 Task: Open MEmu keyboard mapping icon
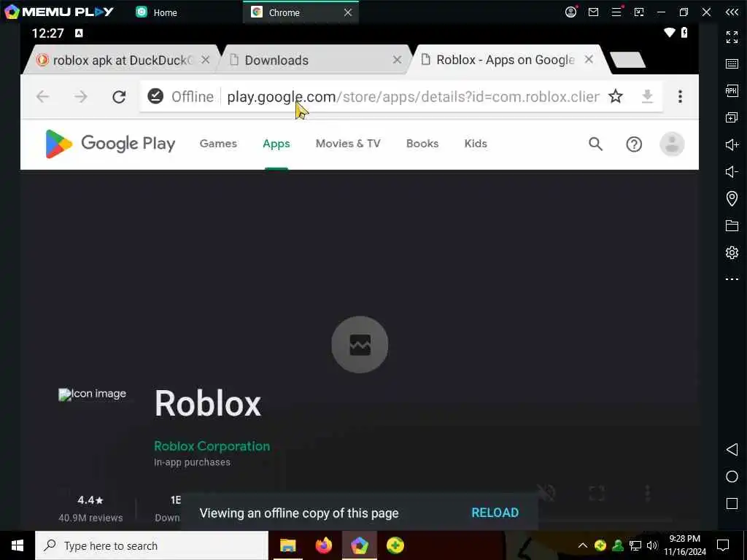point(732,64)
